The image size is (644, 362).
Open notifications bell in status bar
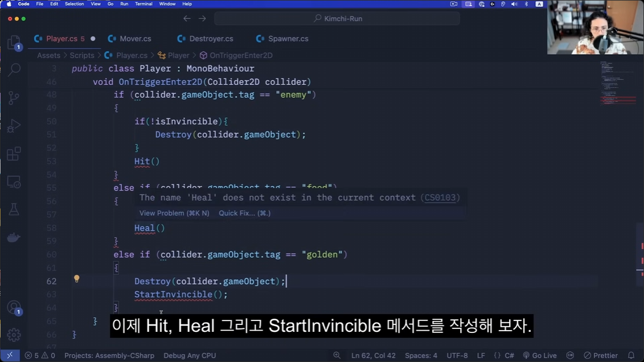[x=631, y=355]
